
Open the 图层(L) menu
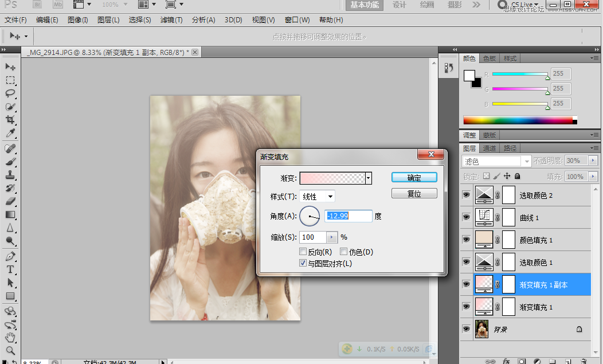(108, 20)
